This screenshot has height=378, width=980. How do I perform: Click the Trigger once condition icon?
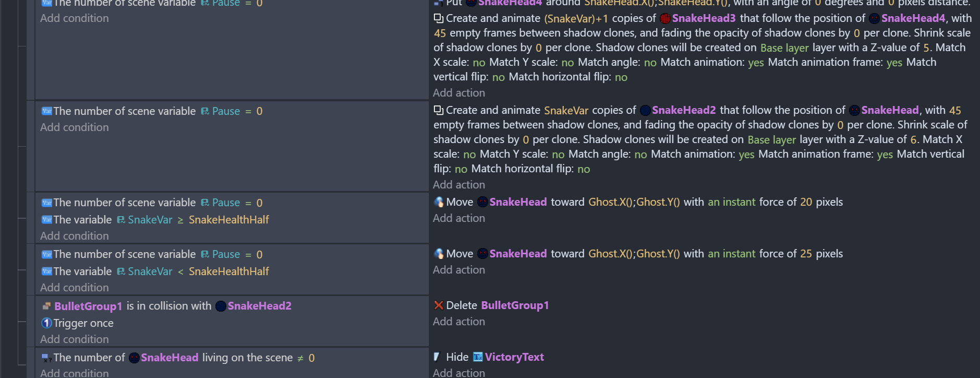[x=46, y=323]
